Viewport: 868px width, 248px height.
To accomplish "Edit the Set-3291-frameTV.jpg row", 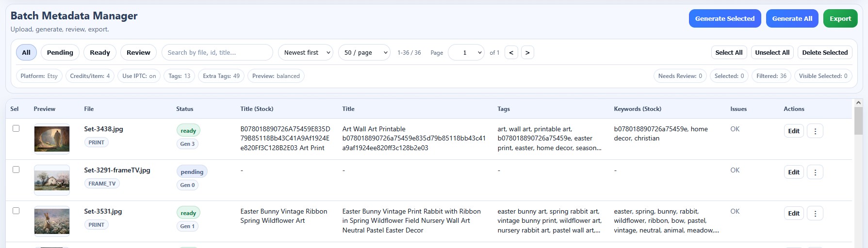I will coord(794,172).
